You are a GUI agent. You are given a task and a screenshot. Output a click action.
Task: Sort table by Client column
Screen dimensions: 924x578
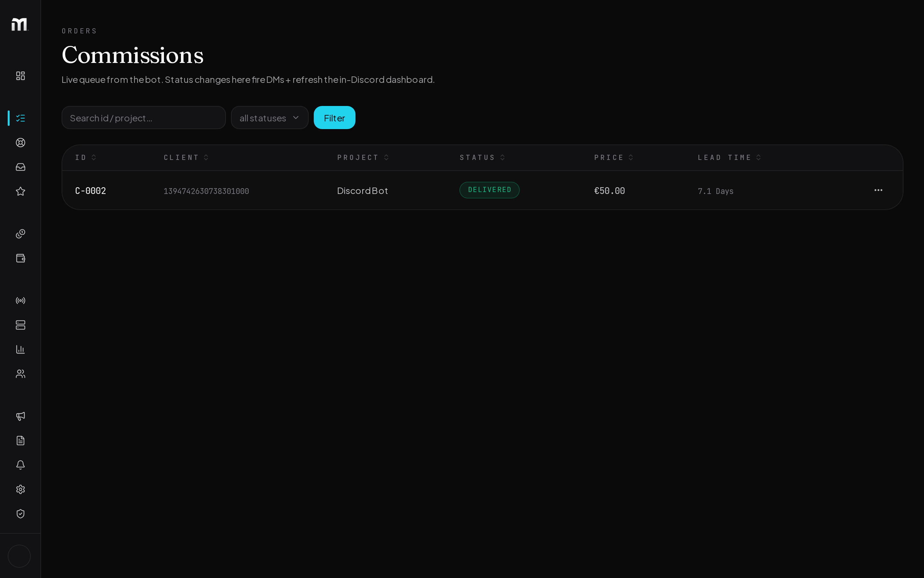coord(186,157)
